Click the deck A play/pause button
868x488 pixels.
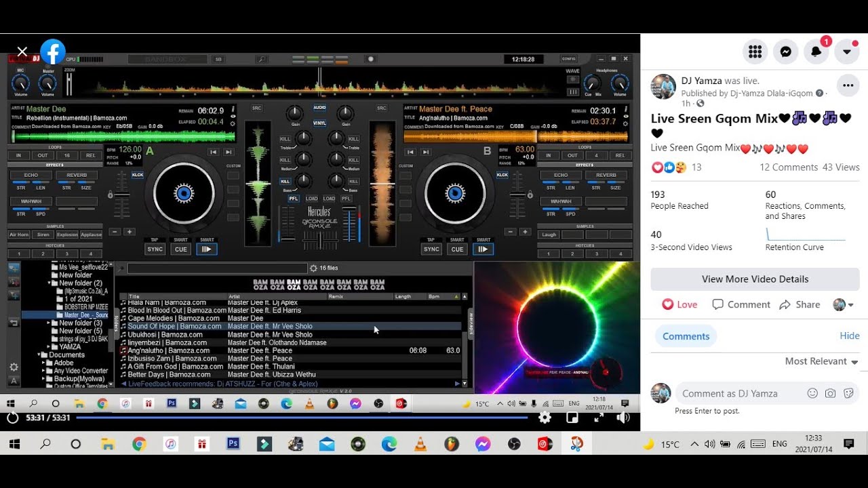point(206,249)
